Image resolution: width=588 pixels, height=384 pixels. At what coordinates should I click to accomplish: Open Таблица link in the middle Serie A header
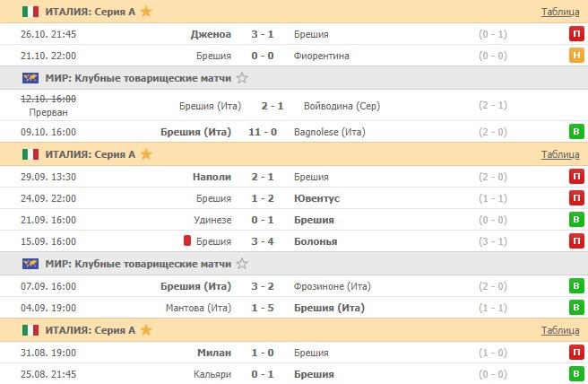click(x=560, y=154)
